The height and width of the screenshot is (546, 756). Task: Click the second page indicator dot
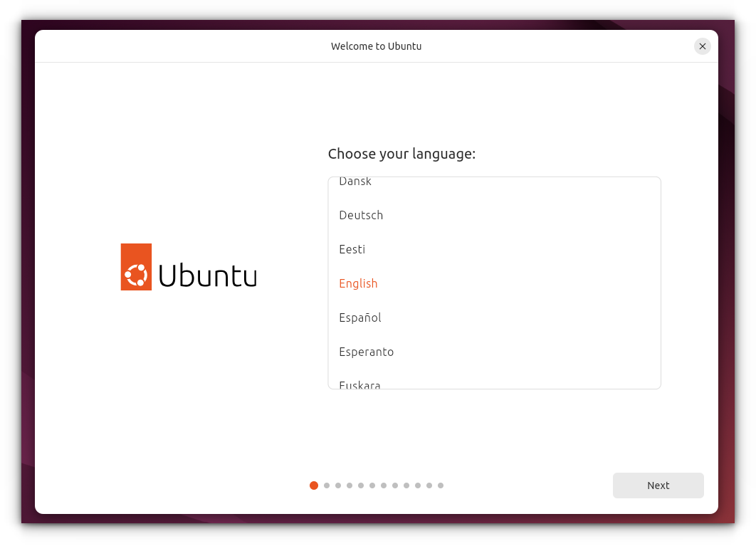click(326, 485)
